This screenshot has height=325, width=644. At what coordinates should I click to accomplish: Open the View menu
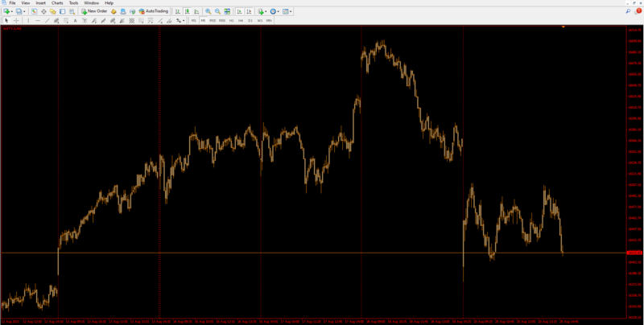tap(26, 3)
